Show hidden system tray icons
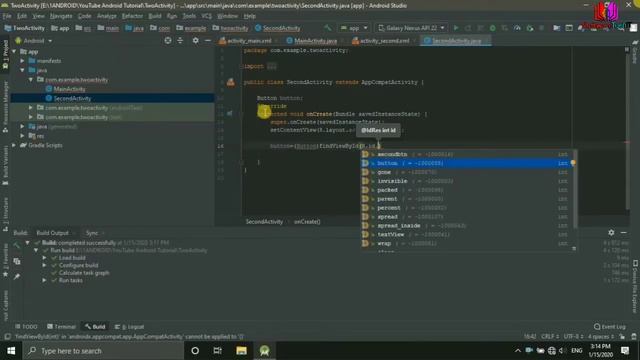 click(517, 351)
